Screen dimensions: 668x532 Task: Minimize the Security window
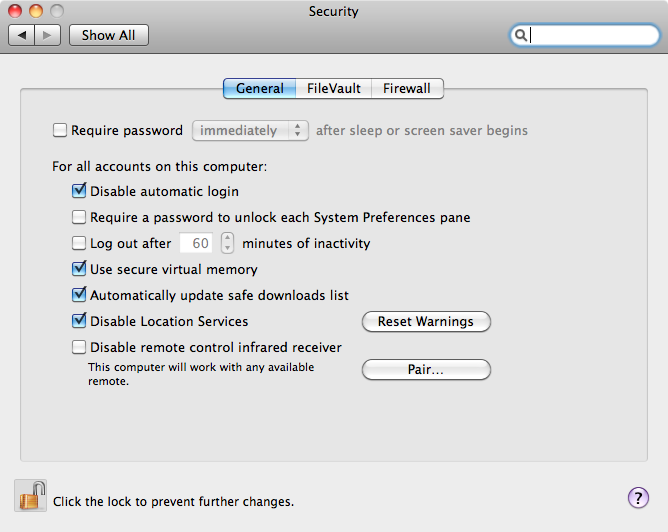click(x=35, y=12)
